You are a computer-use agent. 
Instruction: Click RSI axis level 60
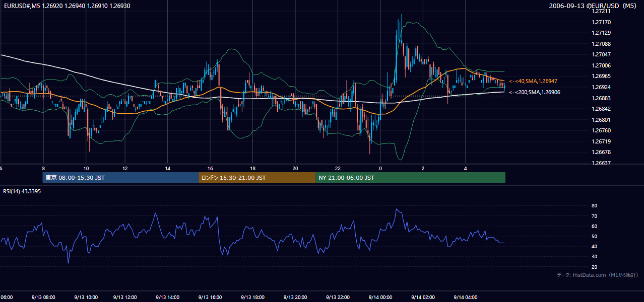click(595, 226)
